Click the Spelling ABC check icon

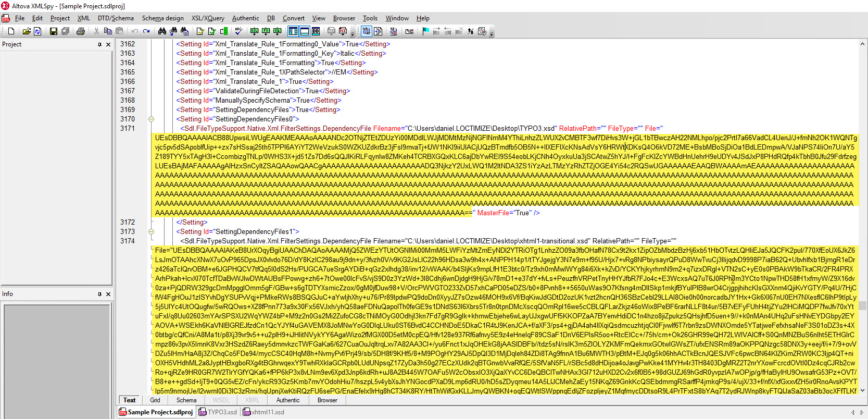pos(238,31)
